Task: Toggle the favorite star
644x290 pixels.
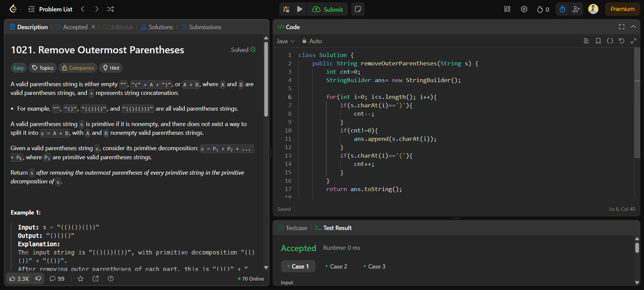Action: pyautogui.click(x=80, y=279)
